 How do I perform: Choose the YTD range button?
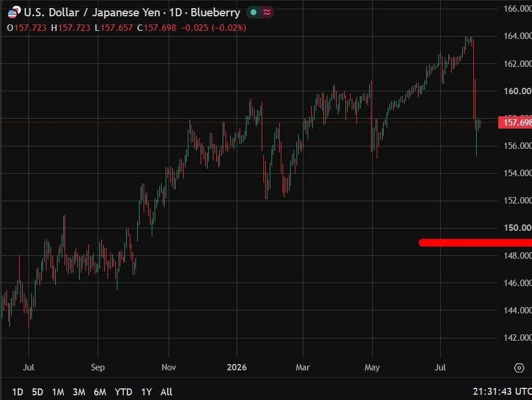tap(123, 392)
